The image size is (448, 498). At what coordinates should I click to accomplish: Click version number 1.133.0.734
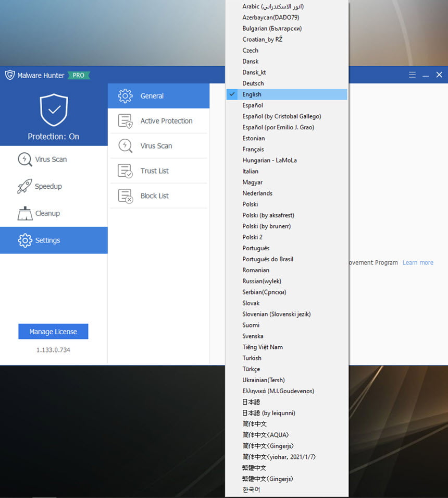pyautogui.click(x=53, y=350)
